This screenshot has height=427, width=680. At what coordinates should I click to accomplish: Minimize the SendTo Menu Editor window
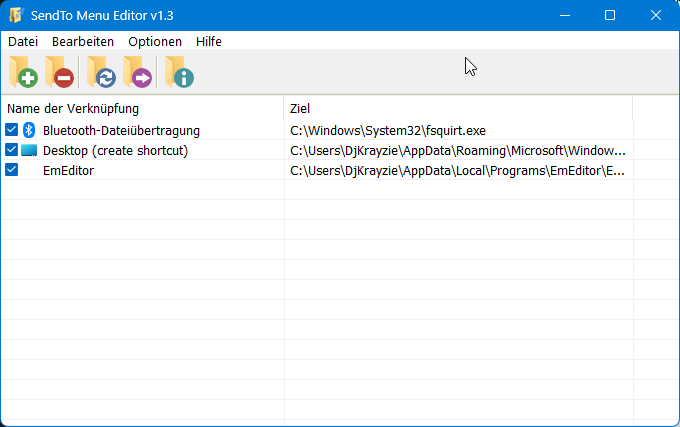coord(565,16)
